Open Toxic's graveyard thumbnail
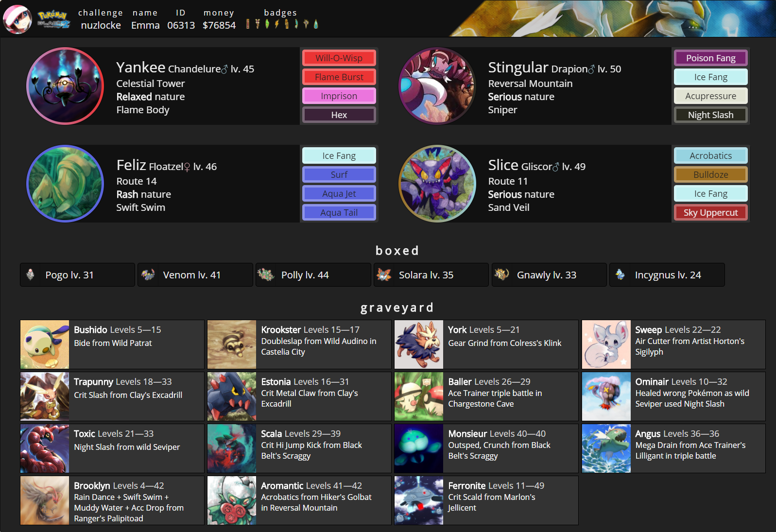The height and width of the screenshot is (532, 776). pyautogui.click(x=45, y=448)
